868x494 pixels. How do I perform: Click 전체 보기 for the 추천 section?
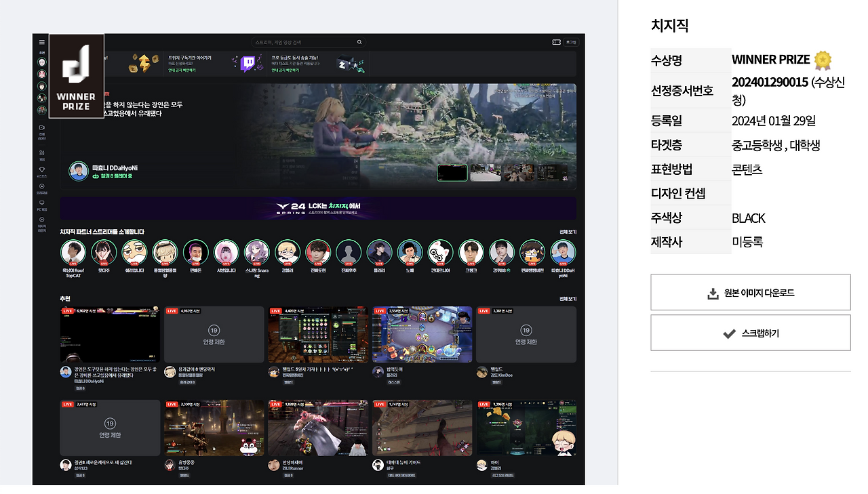(568, 298)
